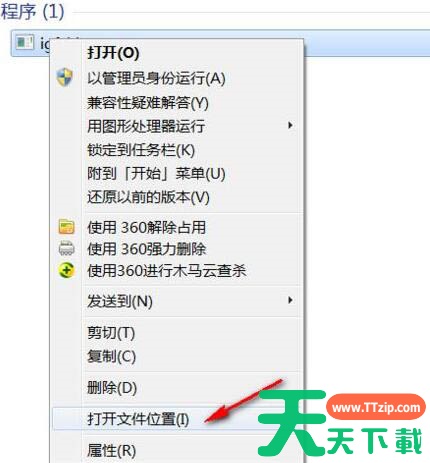This screenshot has width=430, height=463.
Task: Click the green 360 trojan scan icon
Action: coord(66,270)
